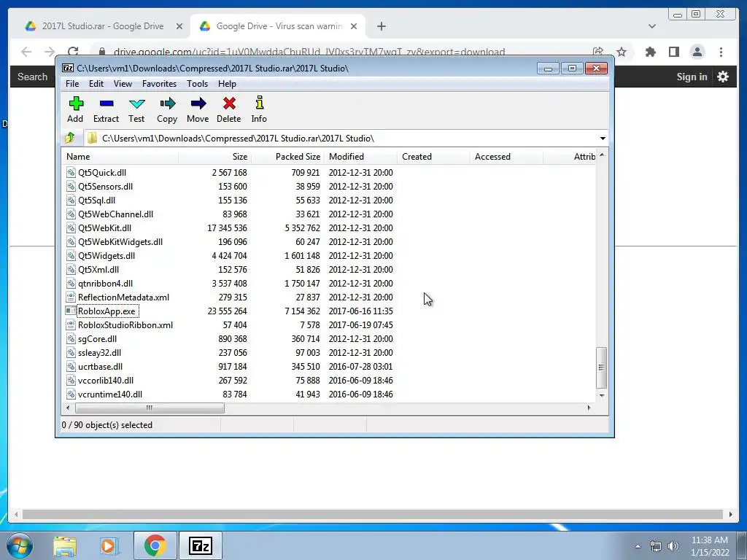The width and height of the screenshot is (747, 560).
Task: Click Chrome address bar URL field
Action: [x=309, y=52]
